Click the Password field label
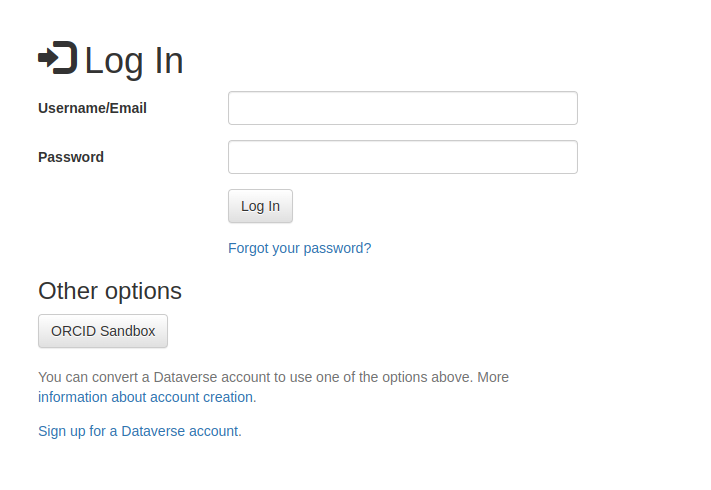Viewport: 711px width, 490px height. (71, 157)
